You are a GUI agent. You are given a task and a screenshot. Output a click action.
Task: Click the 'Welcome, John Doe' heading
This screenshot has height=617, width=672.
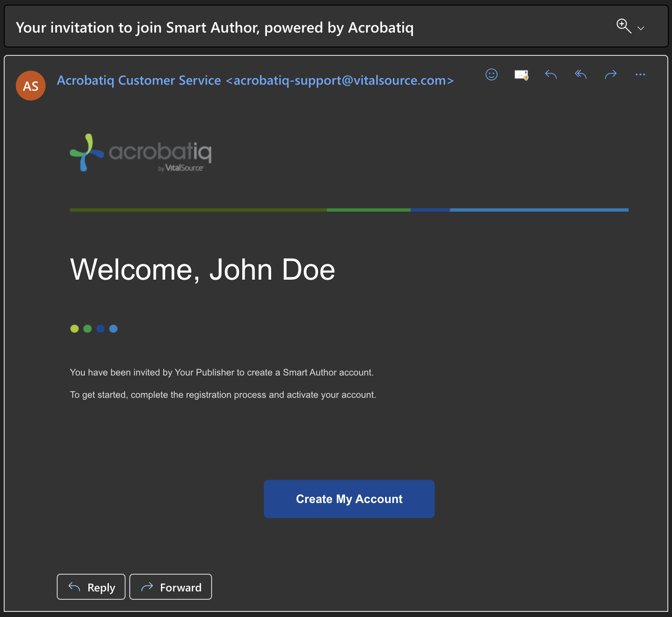202,269
